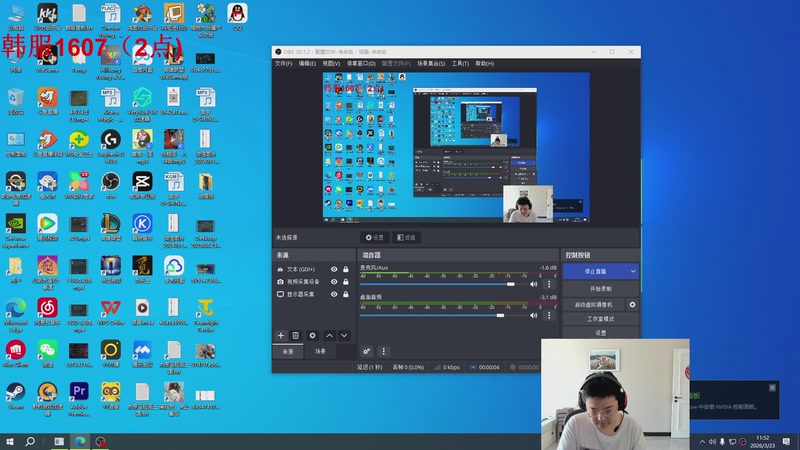Viewport: 800px width, 450px height.
Task: Unlock the 显示器采集 source lock
Action: [x=346, y=294]
